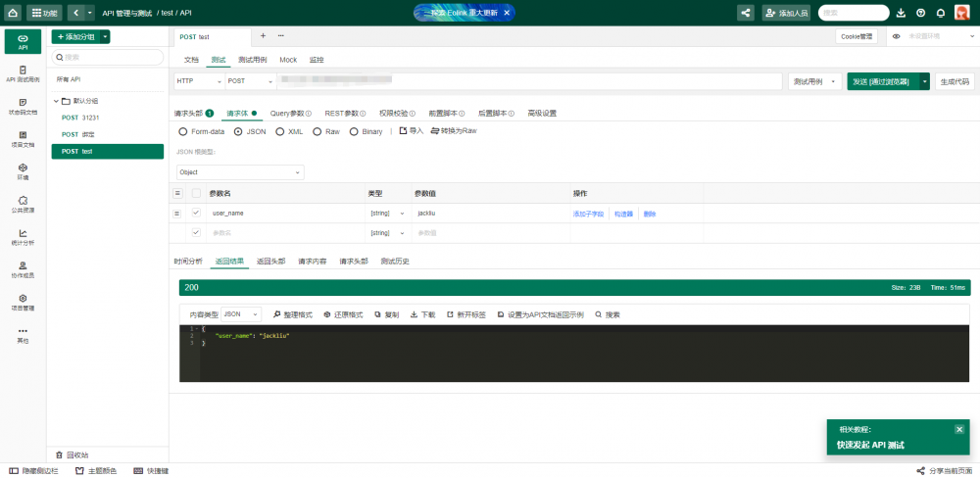
Task: Click the share icon in top bar
Action: (747, 13)
